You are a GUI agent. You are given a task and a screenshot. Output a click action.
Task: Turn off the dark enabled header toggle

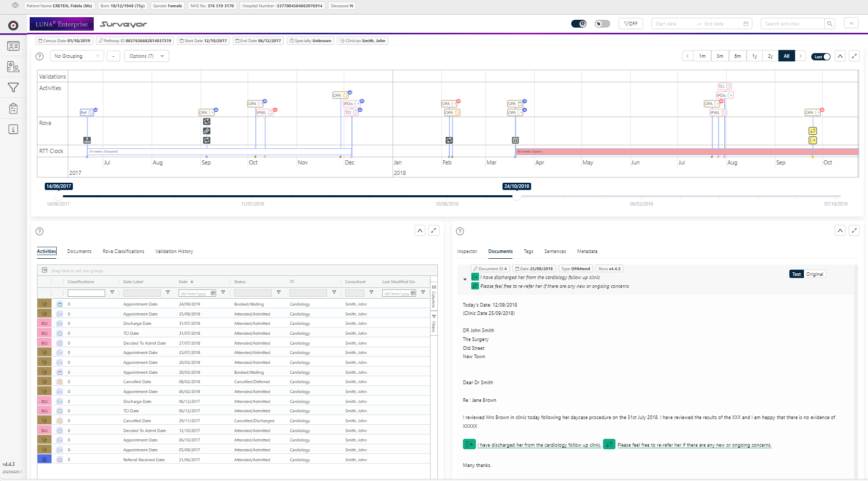coord(578,24)
